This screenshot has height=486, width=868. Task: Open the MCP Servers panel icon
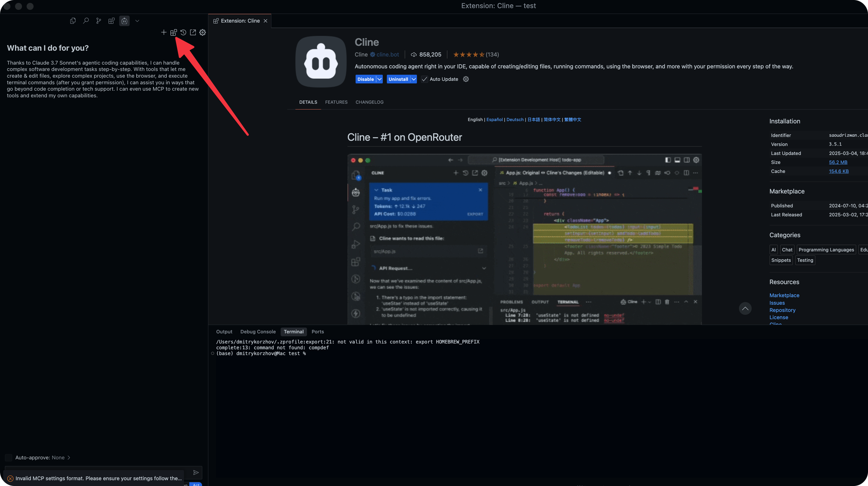click(x=174, y=32)
